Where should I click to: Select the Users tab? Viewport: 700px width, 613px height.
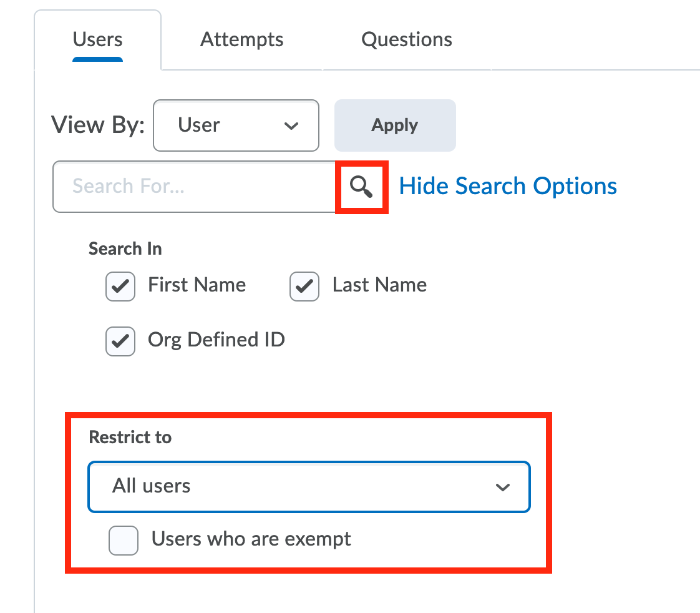[x=97, y=39]
